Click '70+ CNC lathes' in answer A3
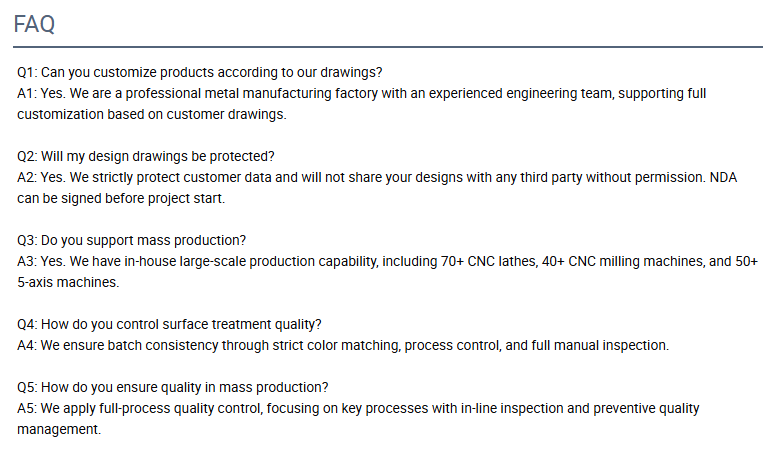 [x=489, y=261]
